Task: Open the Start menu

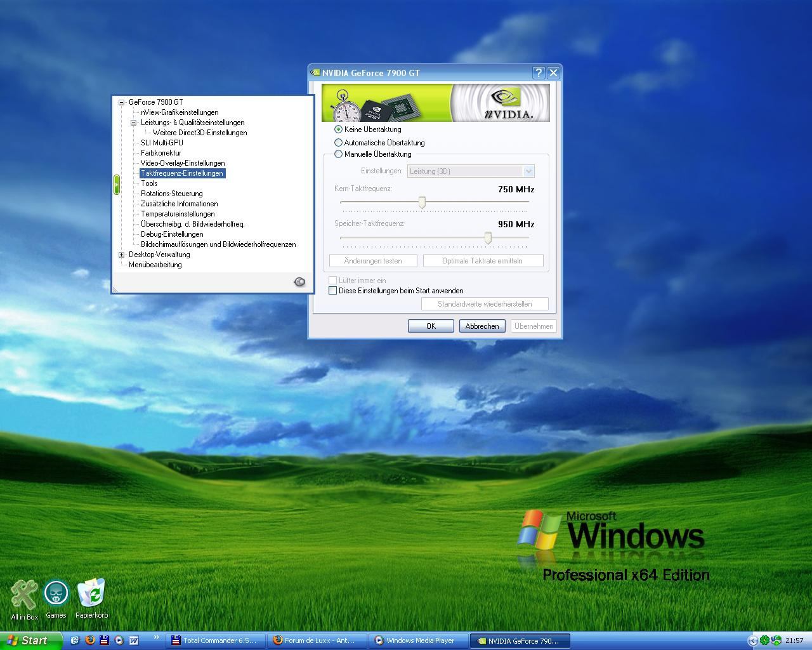Action: tap(31, 640)
